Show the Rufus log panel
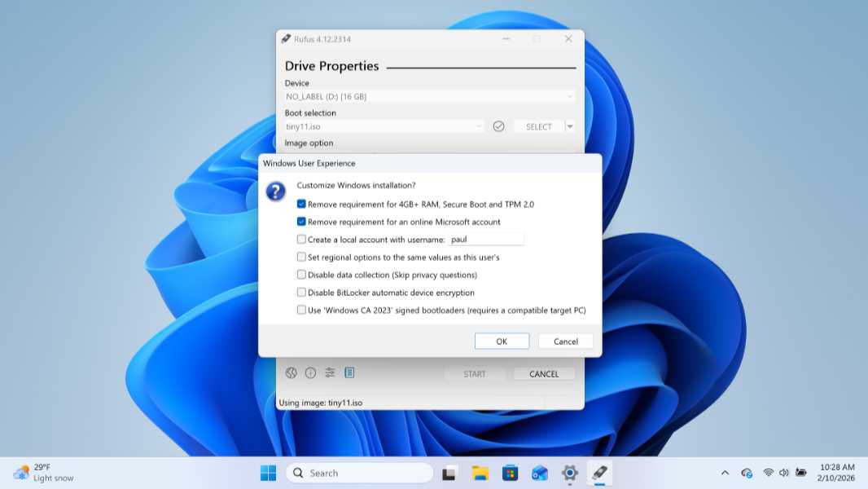The width and height of the screenshot is (868, 489). point(349,372)
